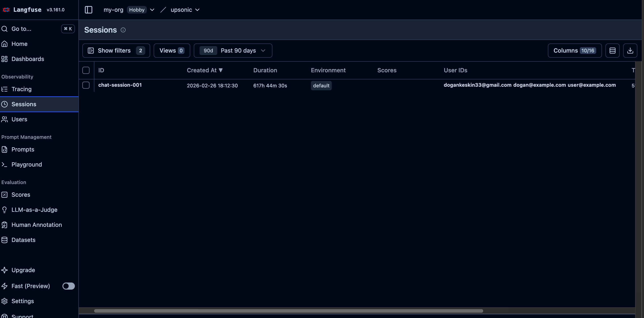Click the Playground terminal icon

(4, 165)
